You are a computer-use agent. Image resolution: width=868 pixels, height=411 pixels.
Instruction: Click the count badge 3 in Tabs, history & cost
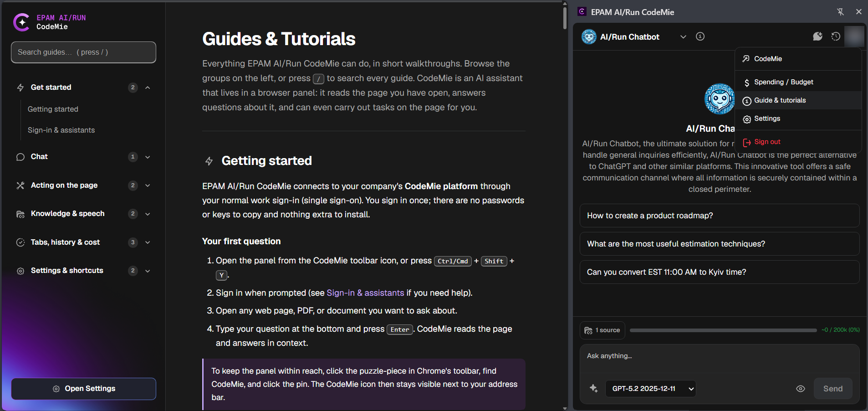click(x=133, y=242)
